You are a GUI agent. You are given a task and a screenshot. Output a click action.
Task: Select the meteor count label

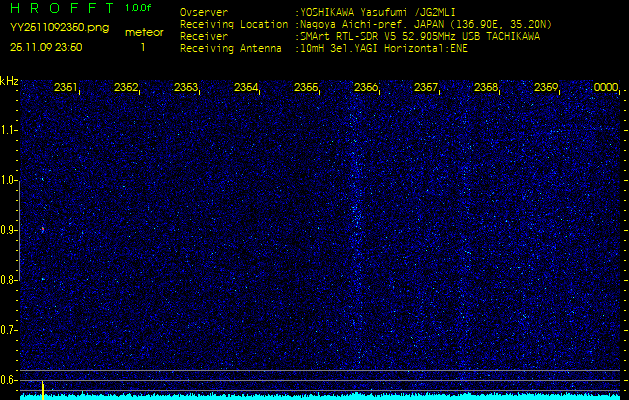(x=143, y=32)
